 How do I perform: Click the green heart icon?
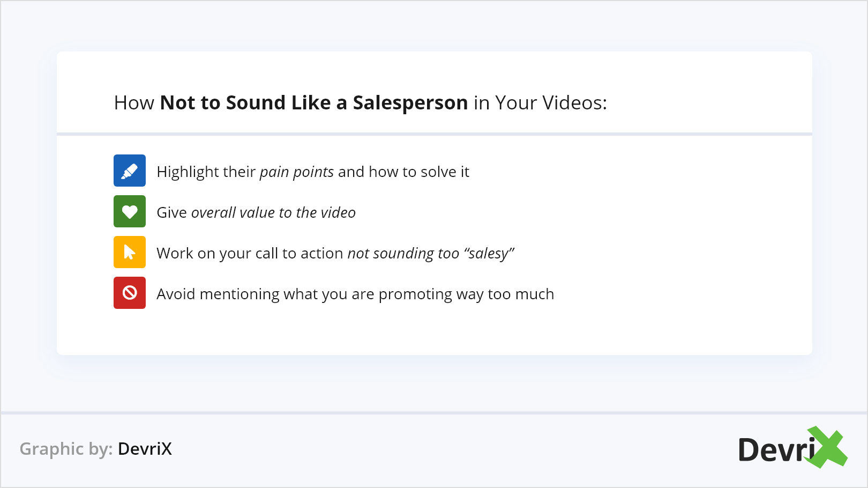(130, 211)
